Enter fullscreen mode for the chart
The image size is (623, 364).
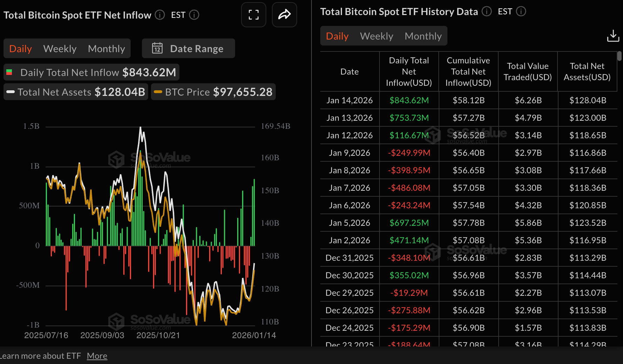coord(253,15)
